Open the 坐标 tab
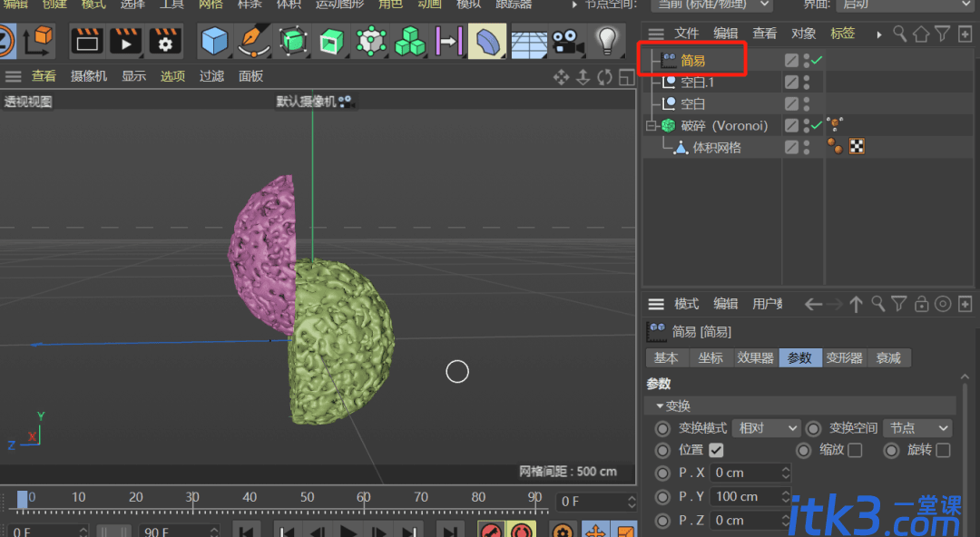This screenshot has height=537, width=980. (710, 358)
